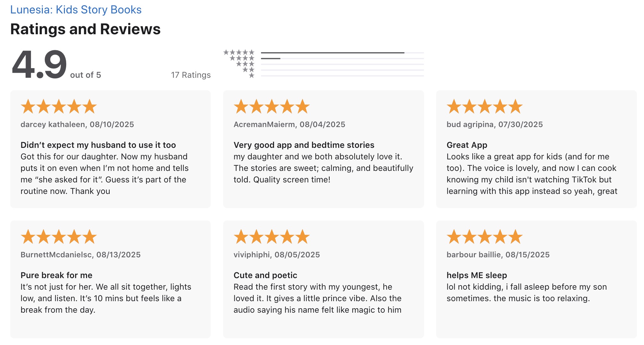Click the 4.9 out of 5 score
Screen dimensions: 644x345
pyautogui.click(x=56, y=65)
